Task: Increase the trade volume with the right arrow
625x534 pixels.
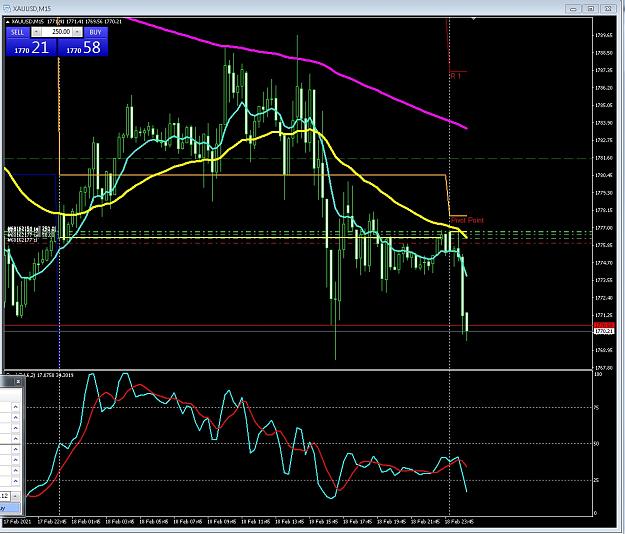Action: [77, 32]
